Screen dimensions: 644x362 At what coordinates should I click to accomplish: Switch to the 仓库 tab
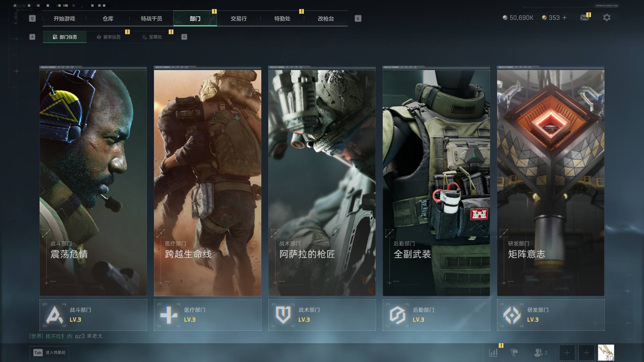(108, 19)
